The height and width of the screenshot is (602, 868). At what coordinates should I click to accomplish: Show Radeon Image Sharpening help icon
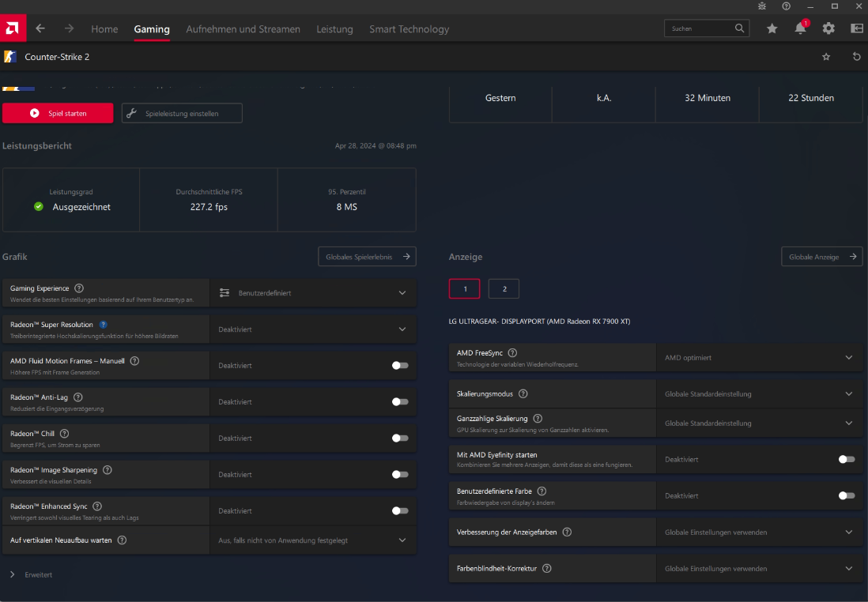108,470
